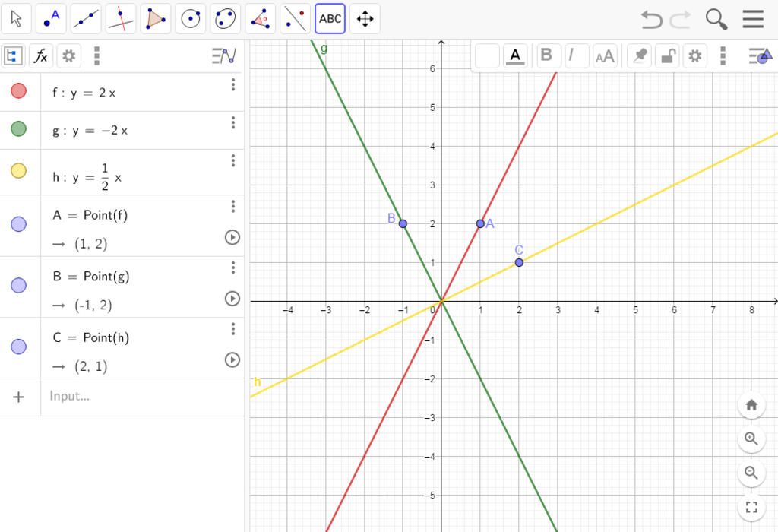Play animation for point A
Viewport: 778px width, 532px height.
click(x=232, y=237)
